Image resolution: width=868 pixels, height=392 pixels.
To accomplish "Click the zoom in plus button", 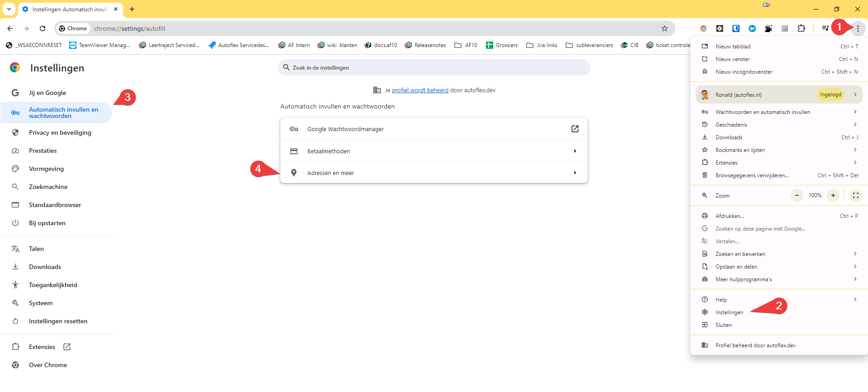I will click(833, 195).
